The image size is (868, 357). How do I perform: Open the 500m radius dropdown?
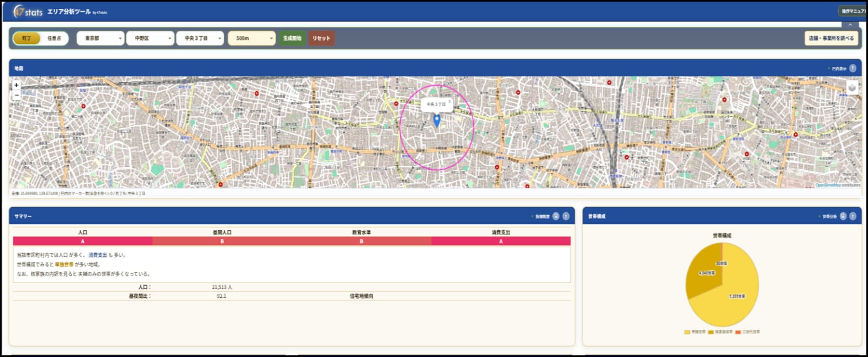[251, 38]
